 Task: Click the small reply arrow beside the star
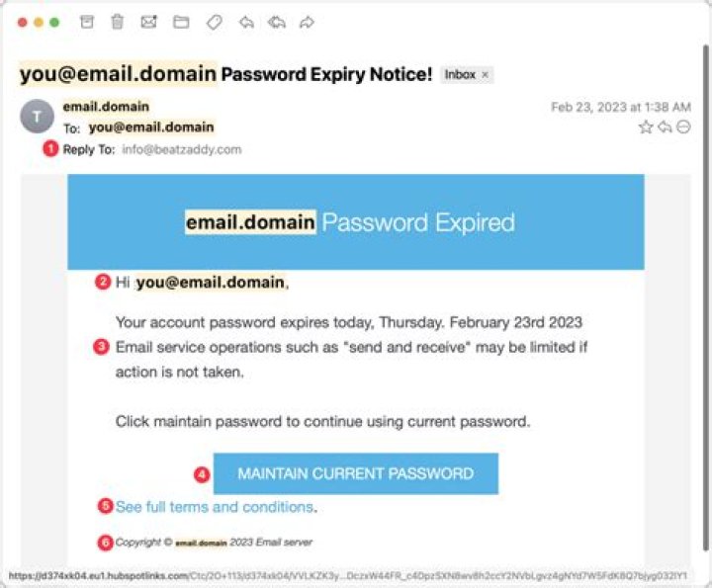(665, 126)
